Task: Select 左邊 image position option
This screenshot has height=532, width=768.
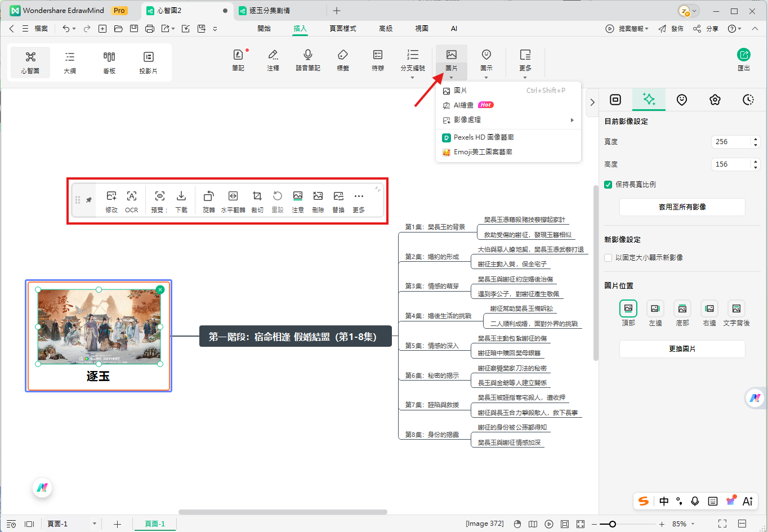Action: [x=655, y=313]
